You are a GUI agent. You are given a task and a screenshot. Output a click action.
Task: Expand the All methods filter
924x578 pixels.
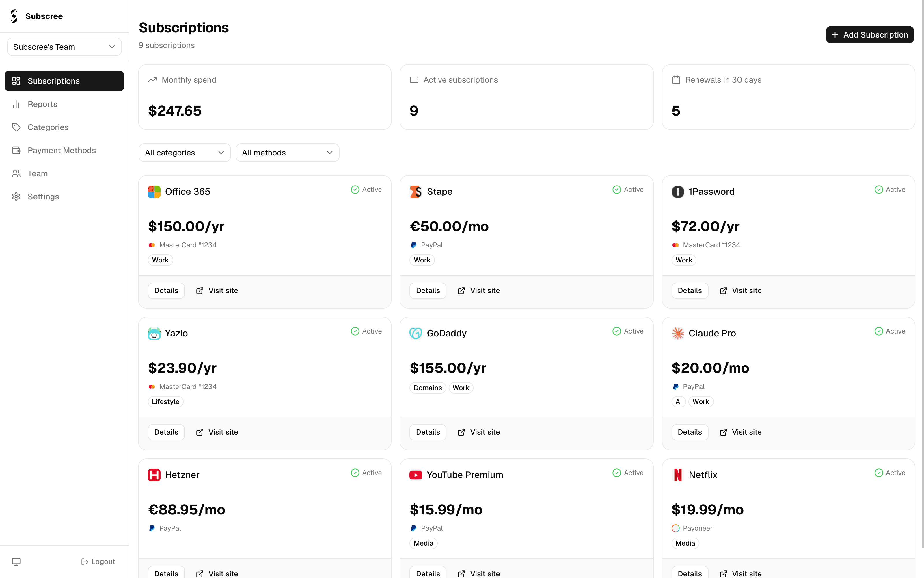[287, 153]
